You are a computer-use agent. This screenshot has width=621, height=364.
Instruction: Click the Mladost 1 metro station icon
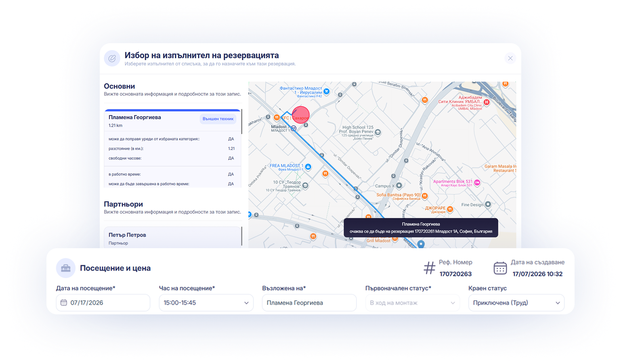tap(294, 128)
